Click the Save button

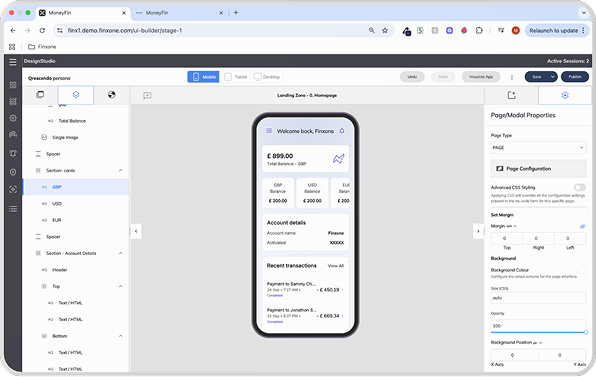coord(536,77)
